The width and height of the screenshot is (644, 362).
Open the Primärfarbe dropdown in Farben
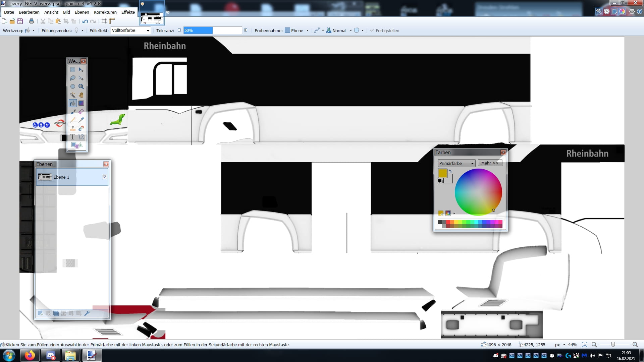tap(457, 163)
